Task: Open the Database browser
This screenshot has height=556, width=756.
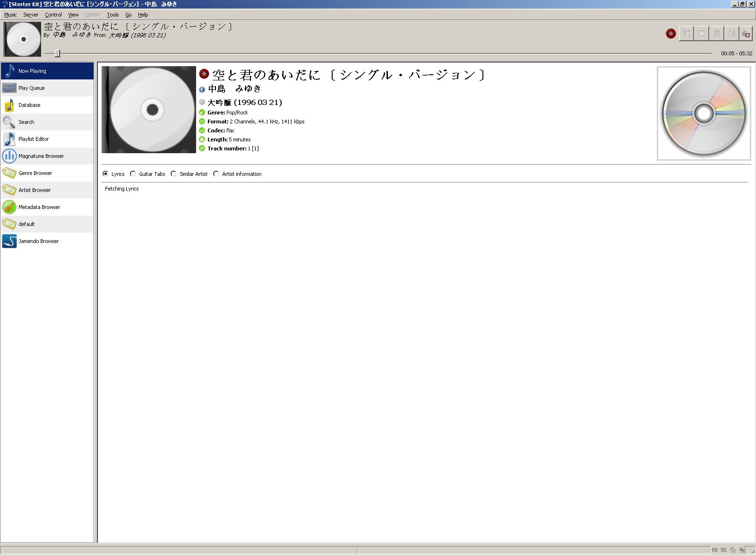Action: (47, 105)
